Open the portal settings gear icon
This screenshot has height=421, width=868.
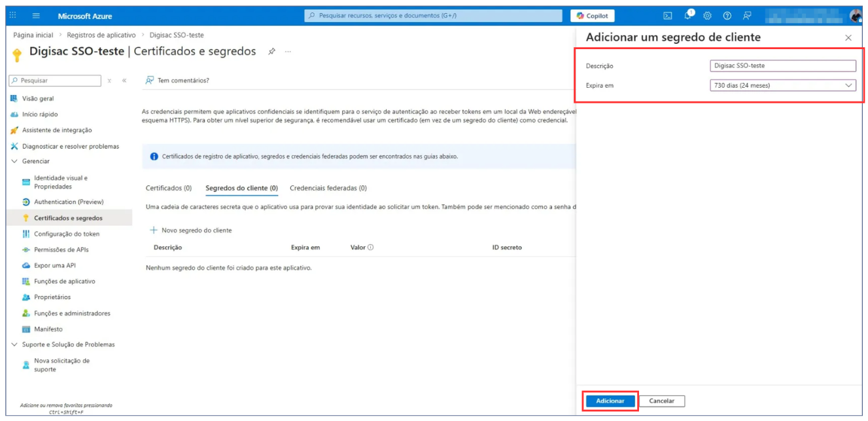point(707,16)
